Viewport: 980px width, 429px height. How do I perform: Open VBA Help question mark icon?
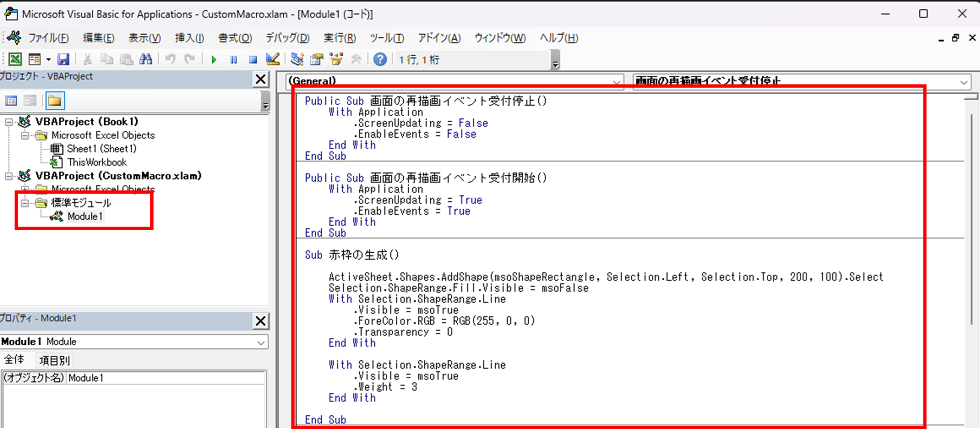pos(380,59)
